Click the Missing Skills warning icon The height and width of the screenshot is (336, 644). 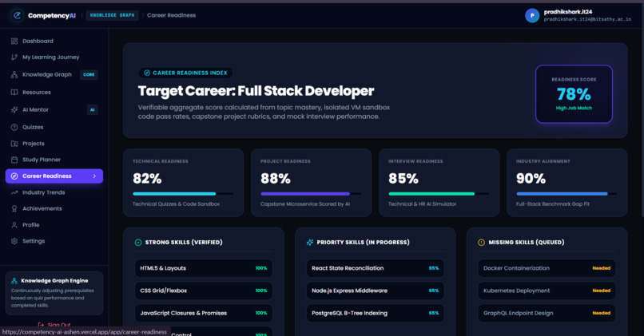point(481,243)
